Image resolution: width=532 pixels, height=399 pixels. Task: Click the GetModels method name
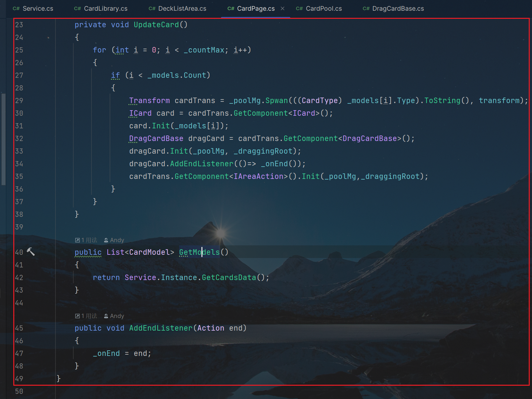point(199,252)
